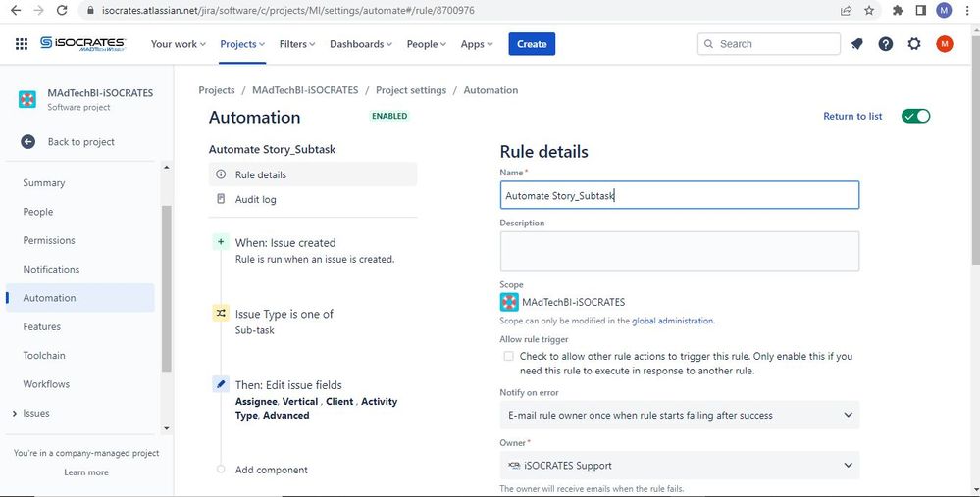This screenshot has height=497, width=980.
Task: Click the Automation breadcrumb link
Action: pos(490,90)
